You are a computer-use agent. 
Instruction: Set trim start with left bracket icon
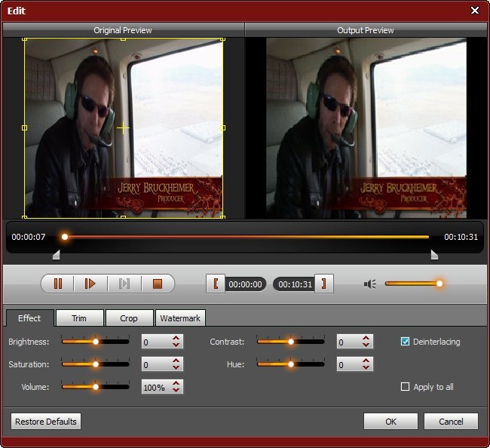point(216,284)
